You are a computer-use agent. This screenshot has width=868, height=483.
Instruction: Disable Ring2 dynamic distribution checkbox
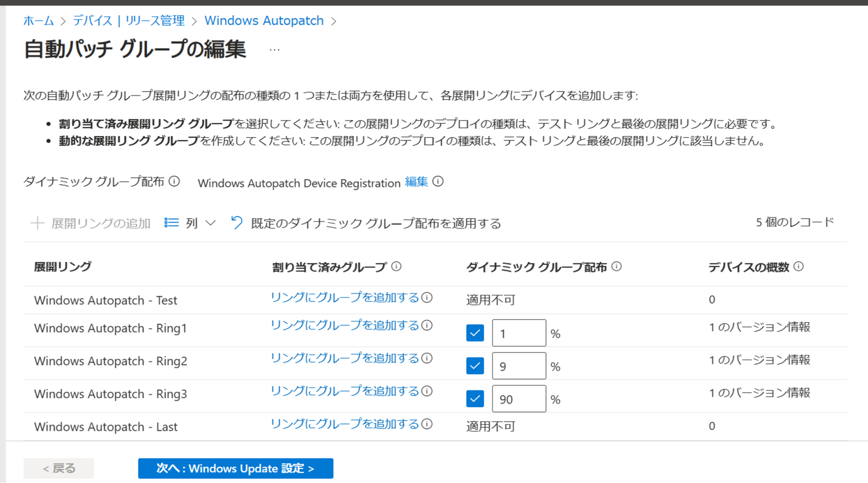pos(475,365)
